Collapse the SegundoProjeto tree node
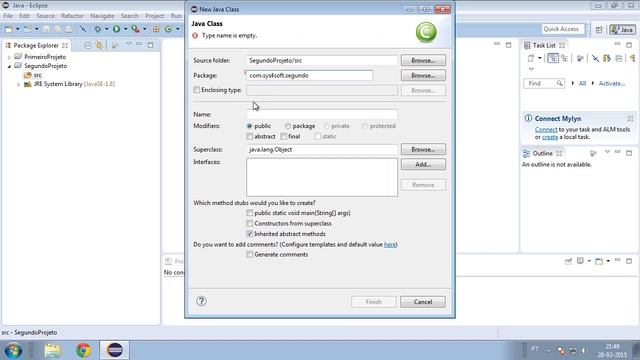This screenshot has width=640, height=360. 9,66
